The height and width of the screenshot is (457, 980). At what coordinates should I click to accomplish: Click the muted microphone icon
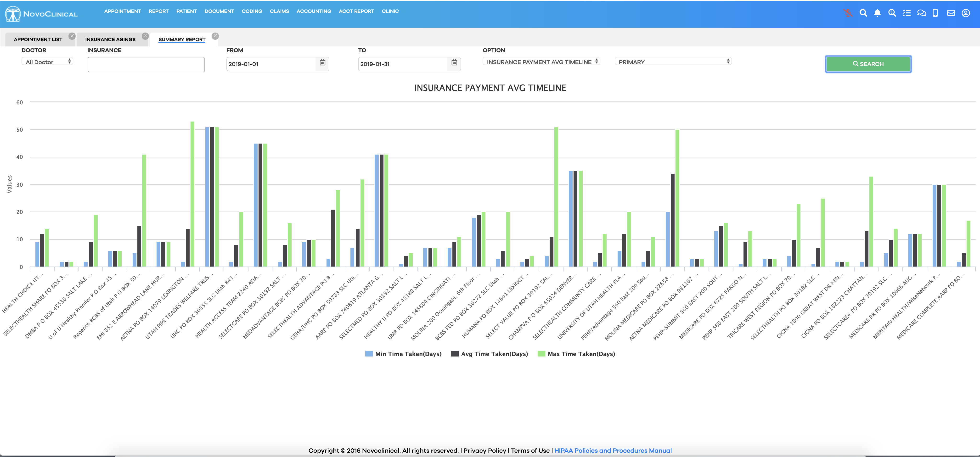pyautogui.click(x=848, y=13)
